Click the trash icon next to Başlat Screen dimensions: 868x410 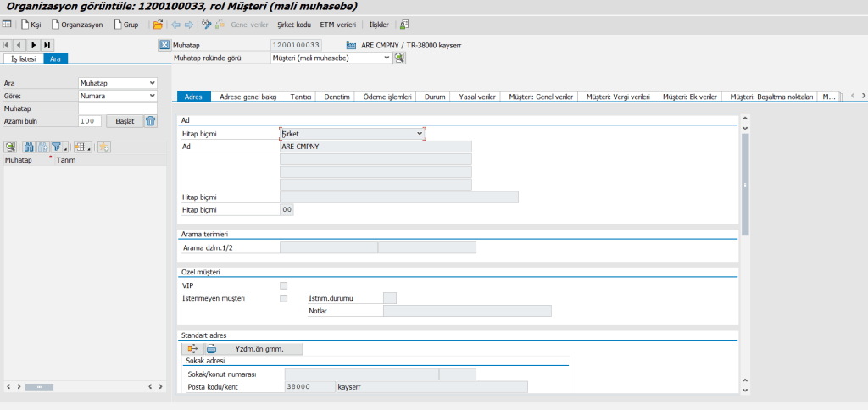pos(150,121)
